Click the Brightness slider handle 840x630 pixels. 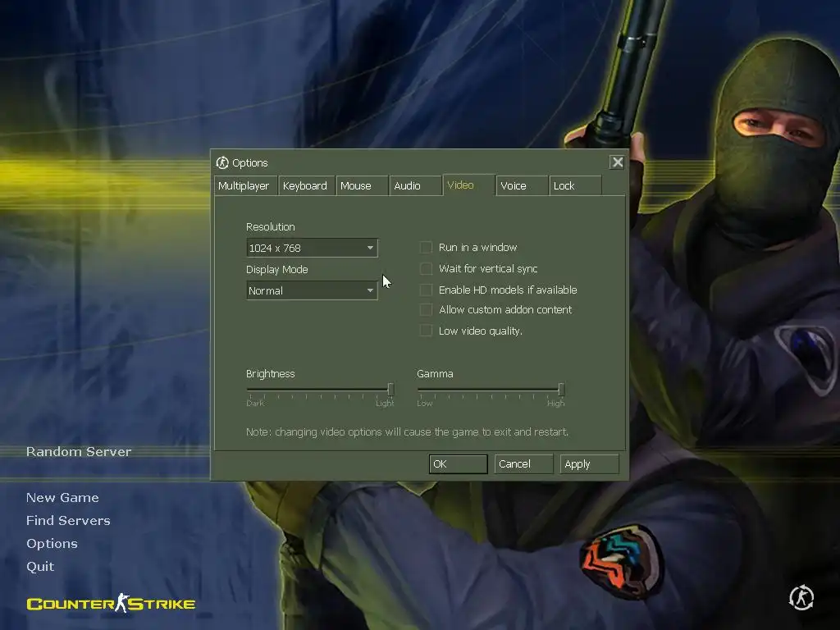coord(390,389)
